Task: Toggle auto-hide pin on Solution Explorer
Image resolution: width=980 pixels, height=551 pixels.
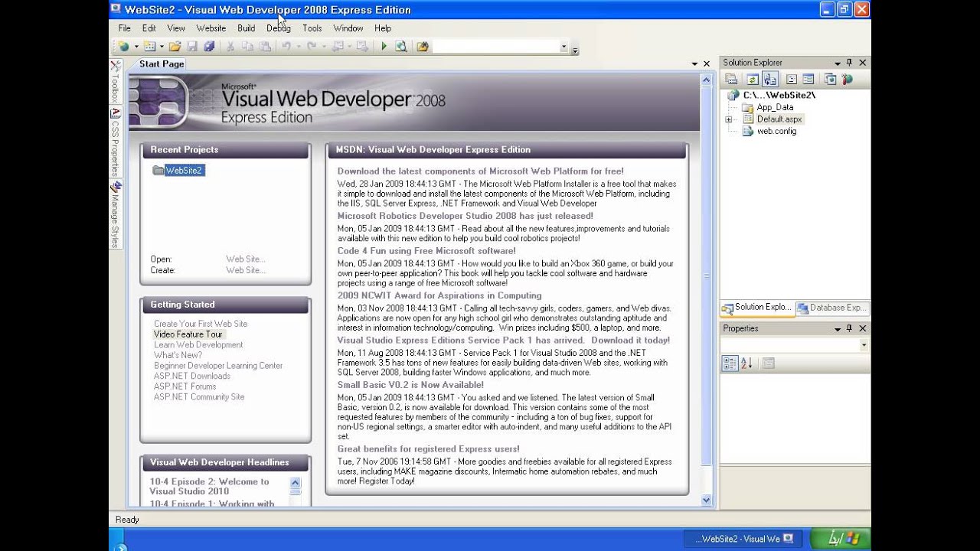Action: click(849, 63)
